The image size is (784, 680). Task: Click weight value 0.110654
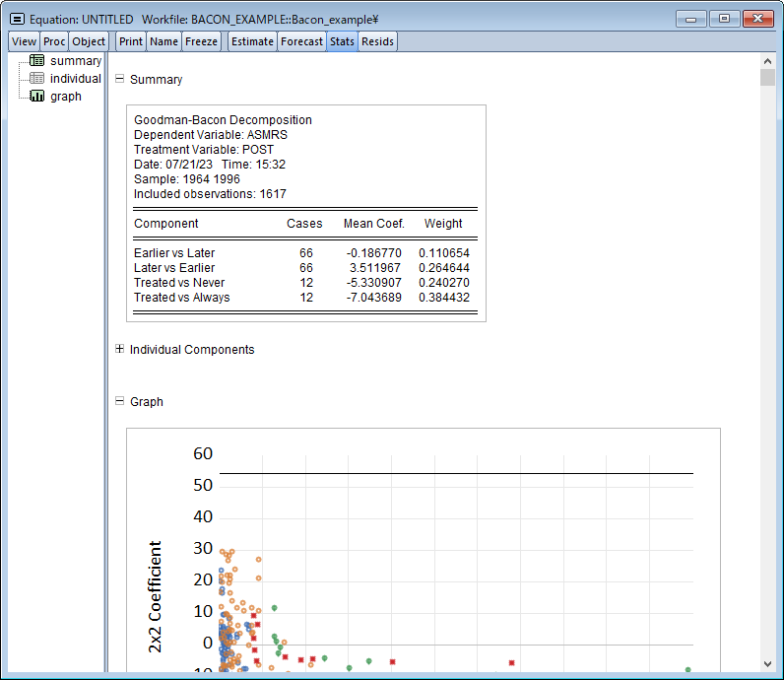pos(444,253)
